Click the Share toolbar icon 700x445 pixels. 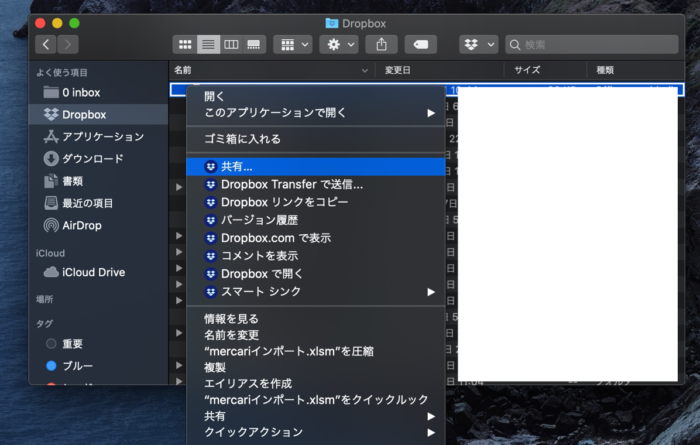[x=382, y=44]
